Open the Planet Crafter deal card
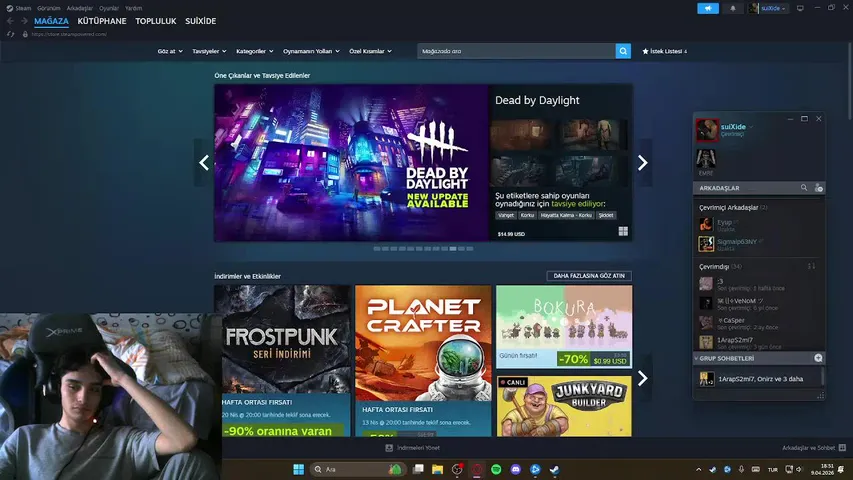The image size is (853, 480). pos(423,360)
